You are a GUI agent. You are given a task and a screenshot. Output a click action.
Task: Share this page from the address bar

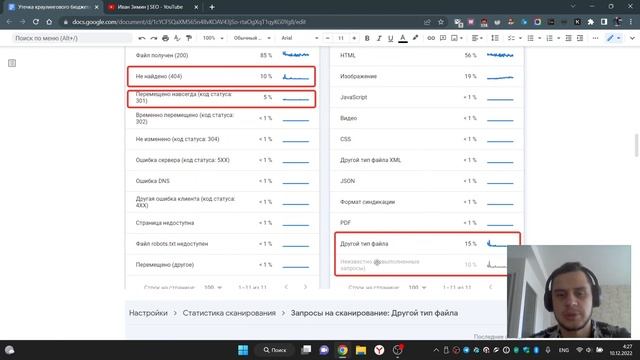pyautogui.click(x=427, y=22)
